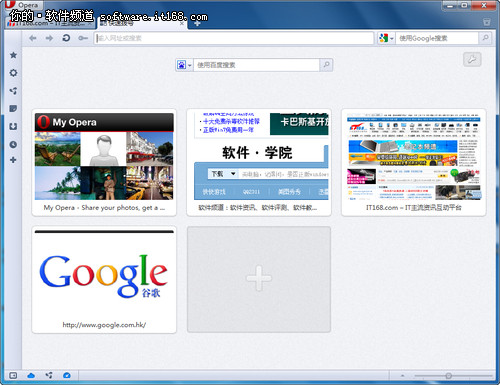
Task: Toggle Opera Turbo speedometer icon
Action: [67, 376]
